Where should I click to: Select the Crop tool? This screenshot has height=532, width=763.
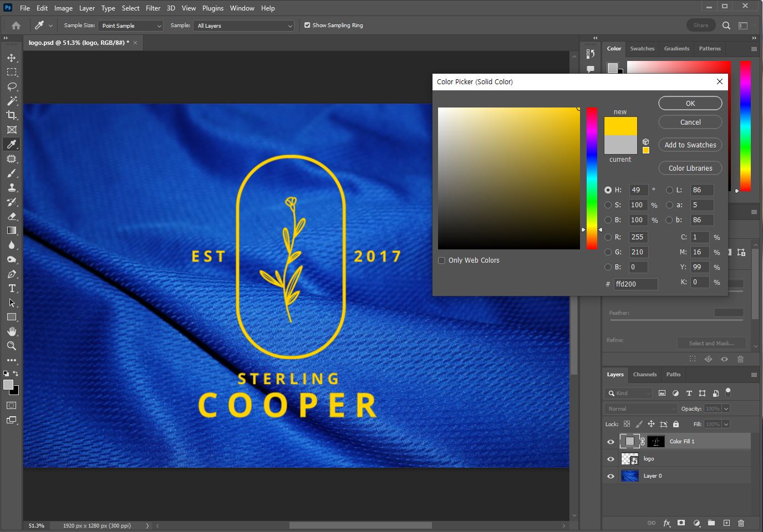[12, 115]
